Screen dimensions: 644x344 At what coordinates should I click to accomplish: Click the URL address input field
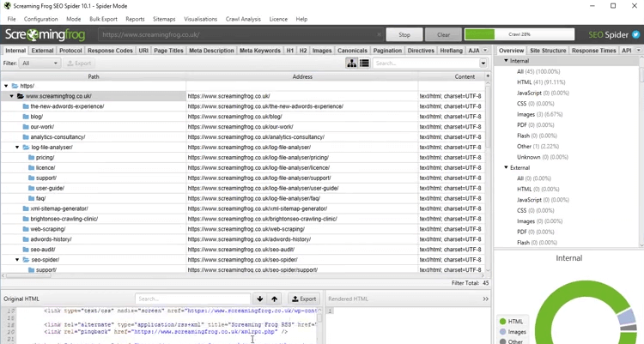coord(240,34)
